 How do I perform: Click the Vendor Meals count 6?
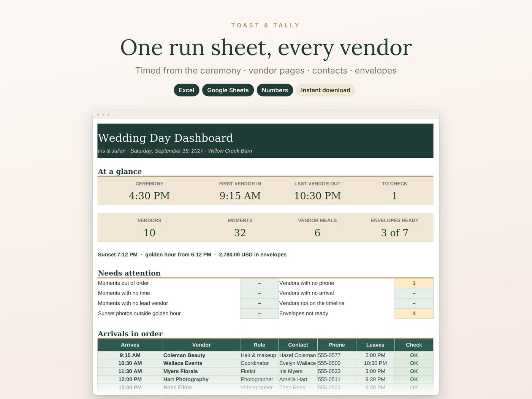(317, 233)
